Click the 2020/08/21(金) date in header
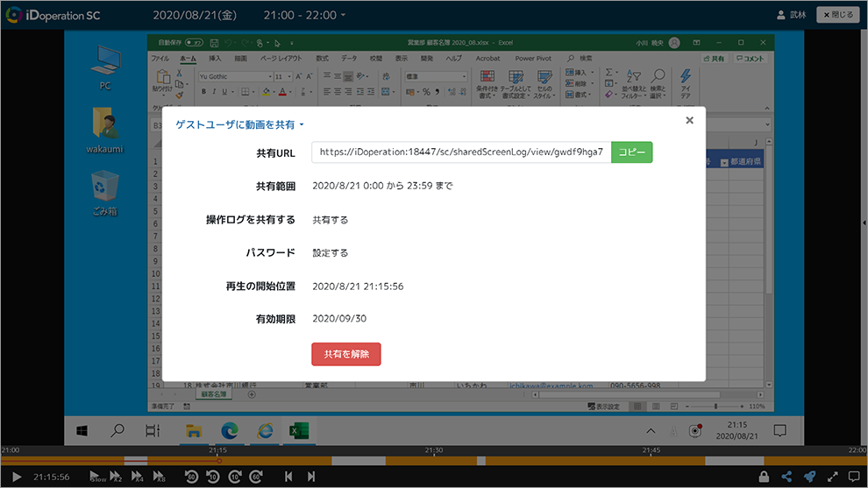This screenshot has height=488, width=868. 195,15
